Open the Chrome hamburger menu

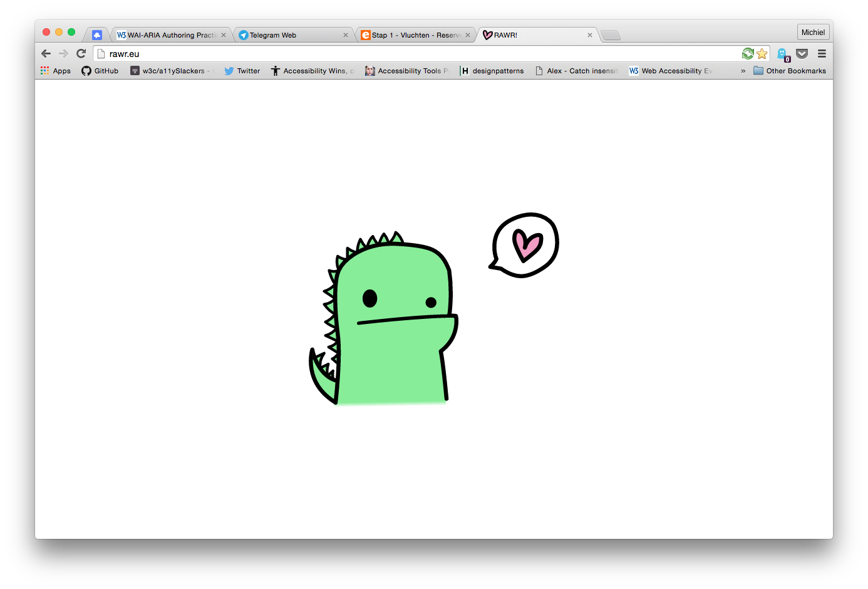pos(822,54)
